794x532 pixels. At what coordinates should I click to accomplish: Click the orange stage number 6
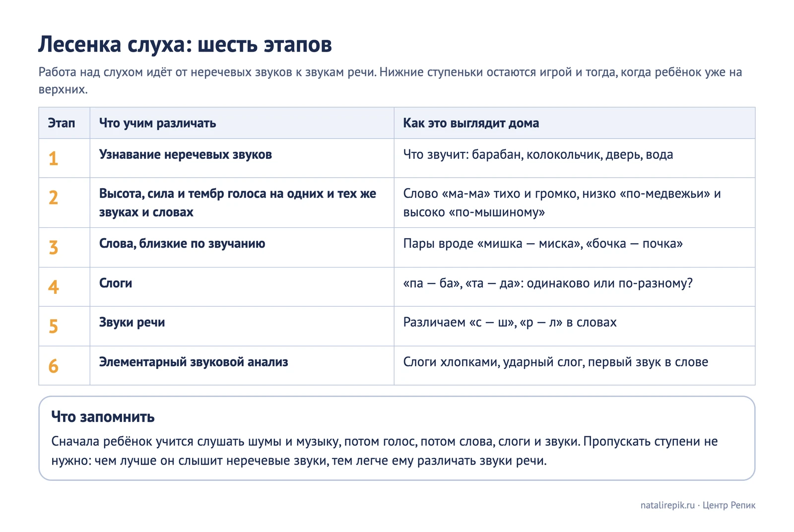pyautogui.click(x=53, y=366)
